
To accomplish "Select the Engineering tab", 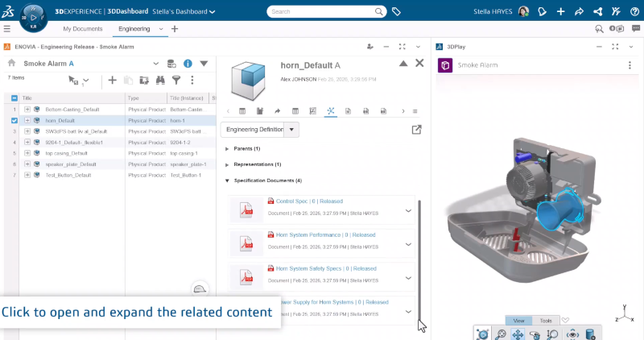I will 134,29.
